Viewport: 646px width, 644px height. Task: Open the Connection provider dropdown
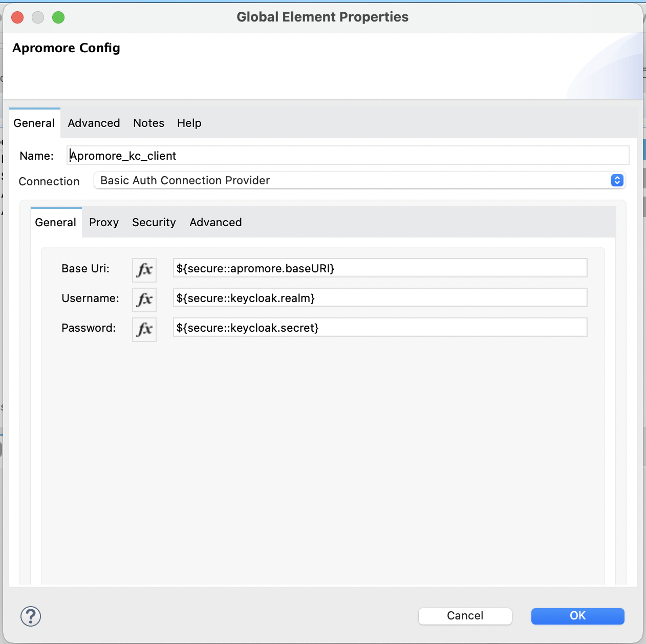click(x=359, y=180)
